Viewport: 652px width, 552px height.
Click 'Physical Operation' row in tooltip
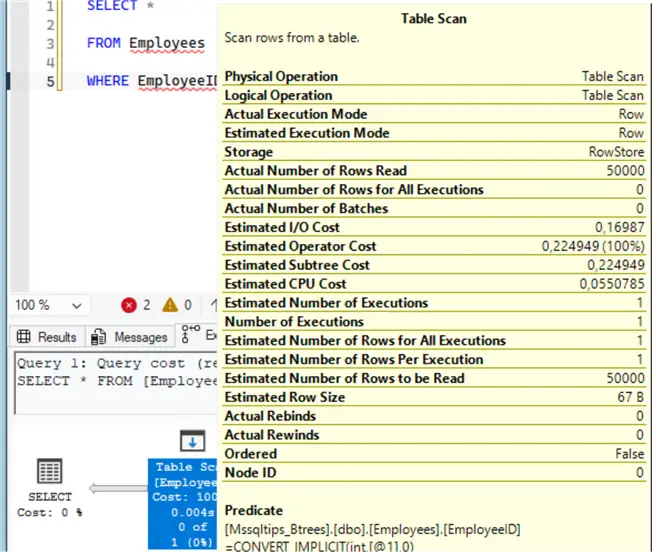(x=434, y=76)
